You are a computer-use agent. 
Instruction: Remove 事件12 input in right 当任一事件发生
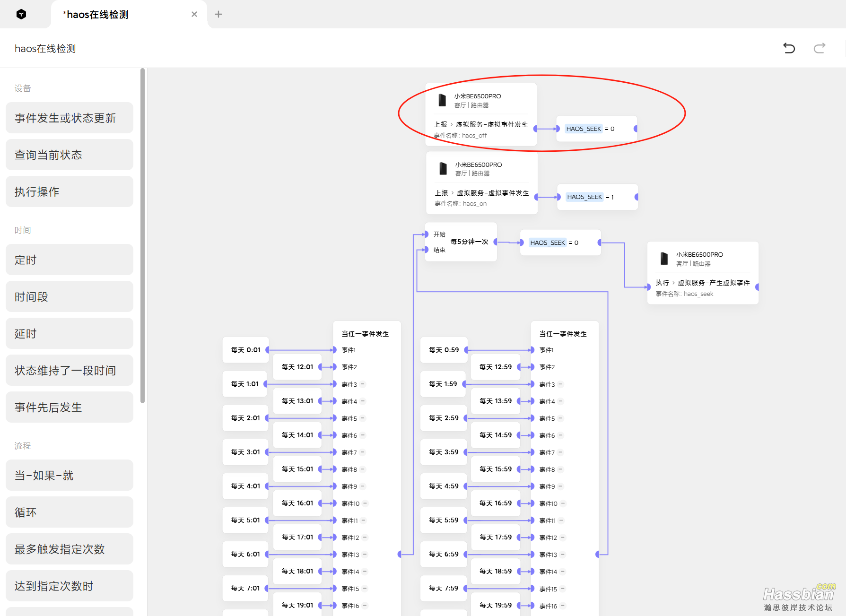coord(563,538)
